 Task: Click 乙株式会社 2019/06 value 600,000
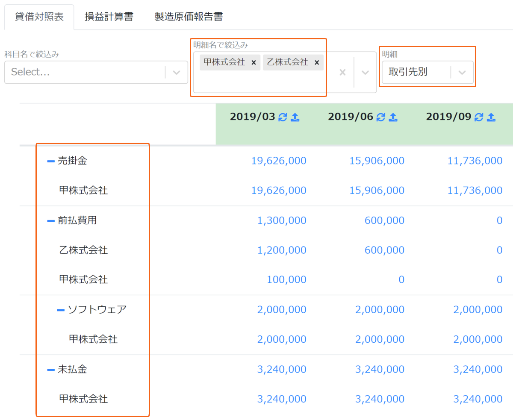pyautogui.click(x=385, y=250)
